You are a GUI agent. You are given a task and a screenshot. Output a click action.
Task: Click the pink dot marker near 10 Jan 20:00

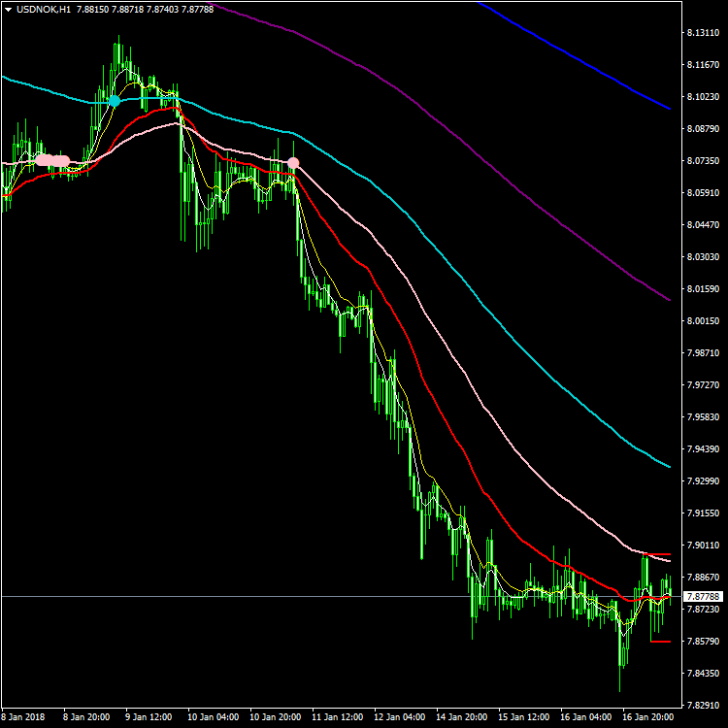[293, 163]
